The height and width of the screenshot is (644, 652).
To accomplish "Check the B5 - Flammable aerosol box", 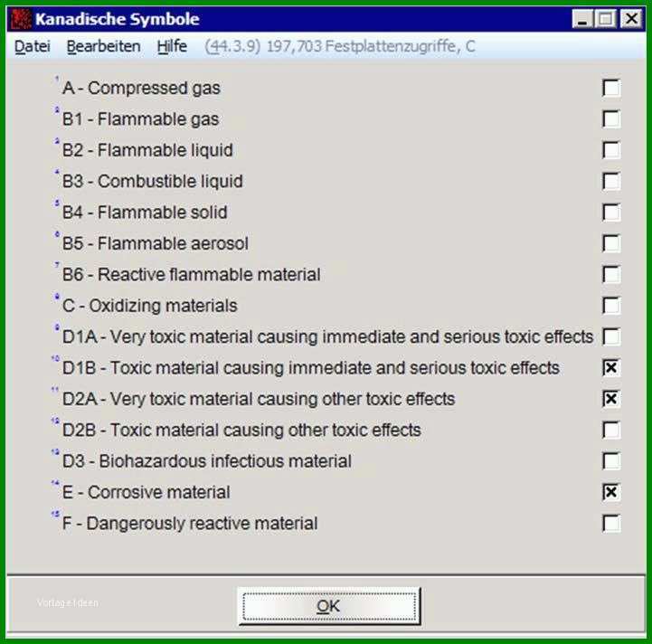I will [611, 243].
